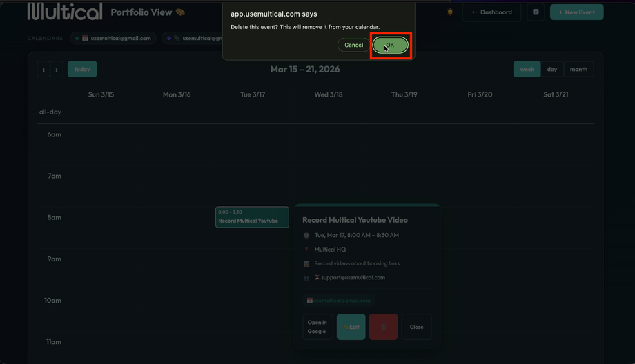Click the clock icon beside event time
The image size is (635, 364).
pyautogui.click(x=306, y=235)
